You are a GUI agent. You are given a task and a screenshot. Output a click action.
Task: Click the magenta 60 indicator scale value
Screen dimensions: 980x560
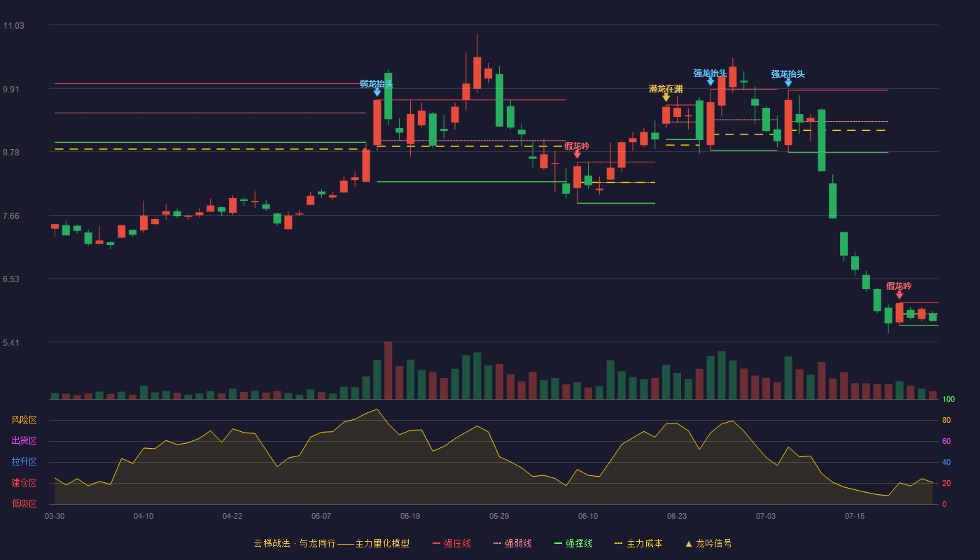(946, 442)
